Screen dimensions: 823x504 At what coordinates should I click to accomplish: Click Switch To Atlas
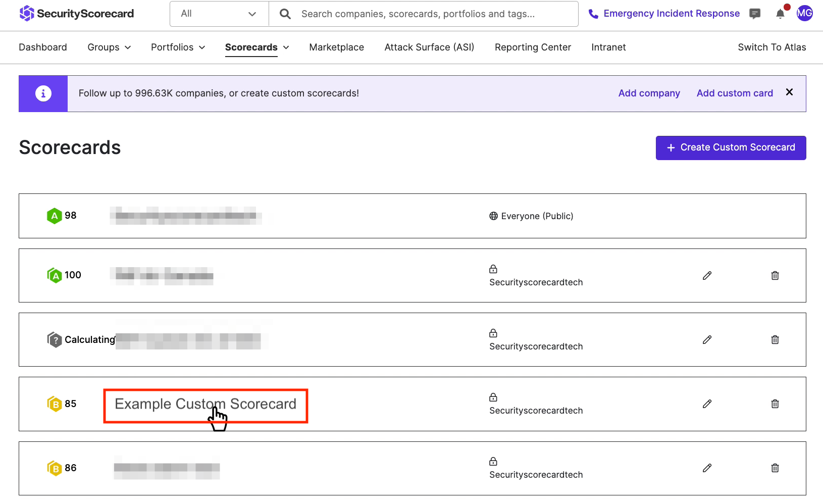tap(771, 47)
